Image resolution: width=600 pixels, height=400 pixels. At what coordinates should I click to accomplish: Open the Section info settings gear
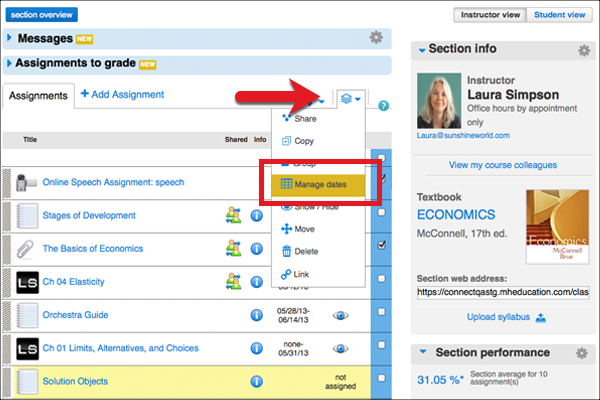[583, 50]
